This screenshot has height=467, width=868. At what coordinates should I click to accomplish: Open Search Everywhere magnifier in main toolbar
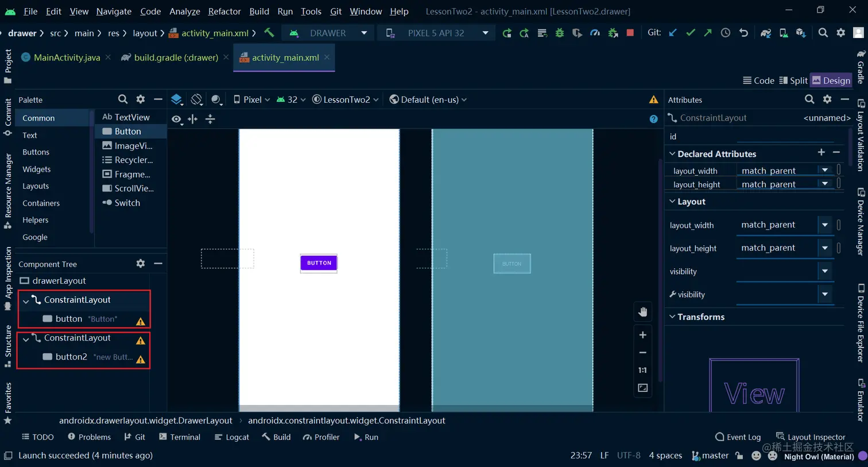823,33
